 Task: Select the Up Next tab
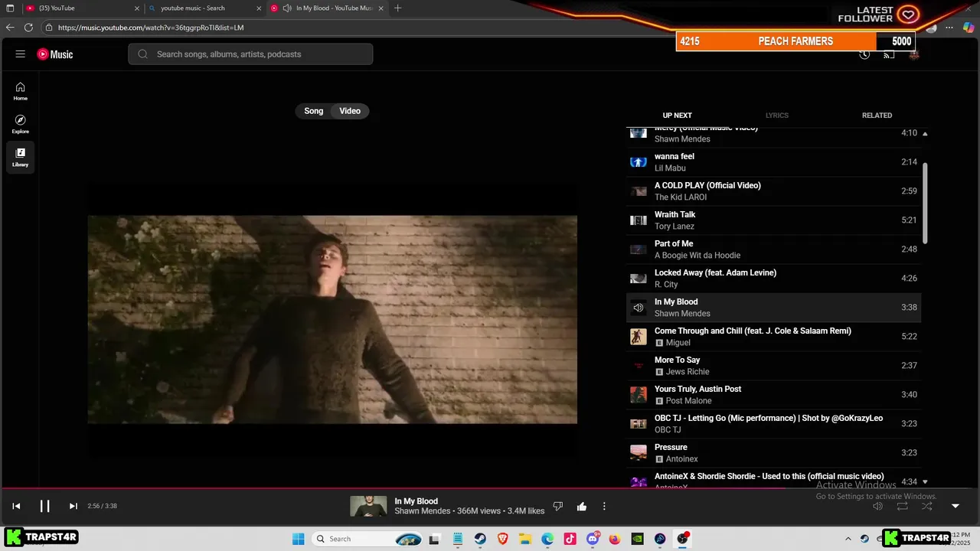677,116
